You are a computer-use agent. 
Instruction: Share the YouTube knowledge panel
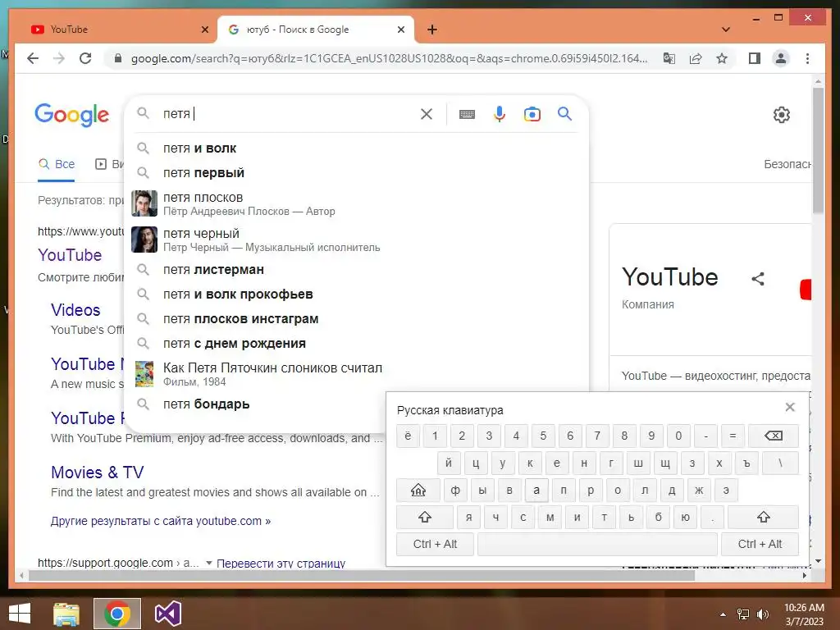tap(758, 279)
